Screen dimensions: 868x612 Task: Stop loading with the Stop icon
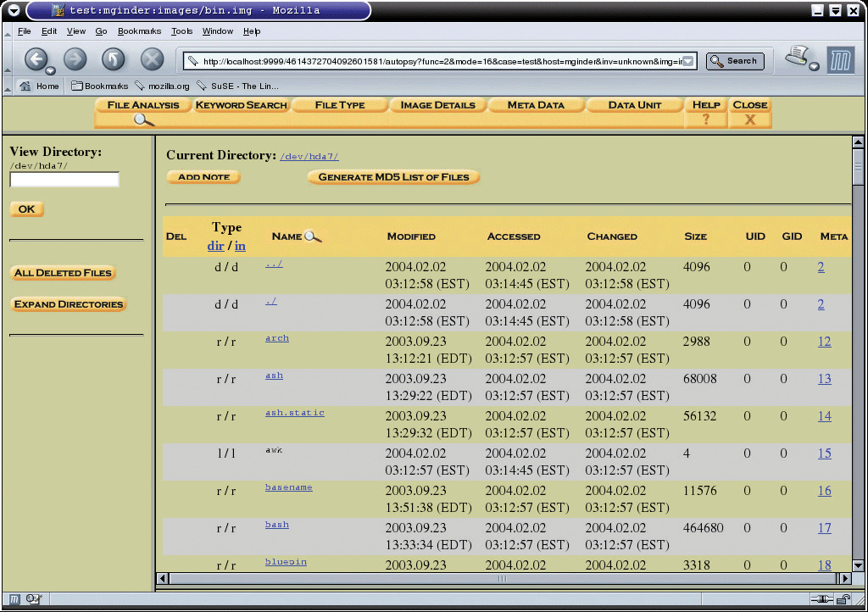pos(153,59)
